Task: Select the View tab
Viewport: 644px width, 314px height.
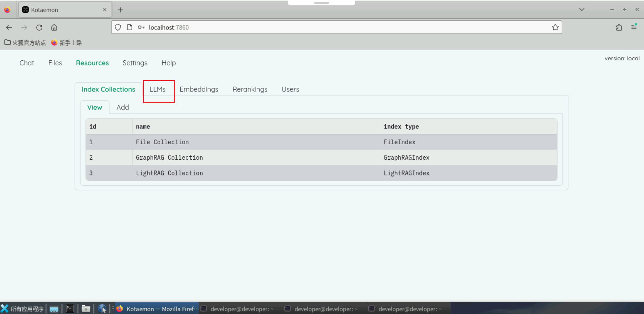Action: coord(95,107)
